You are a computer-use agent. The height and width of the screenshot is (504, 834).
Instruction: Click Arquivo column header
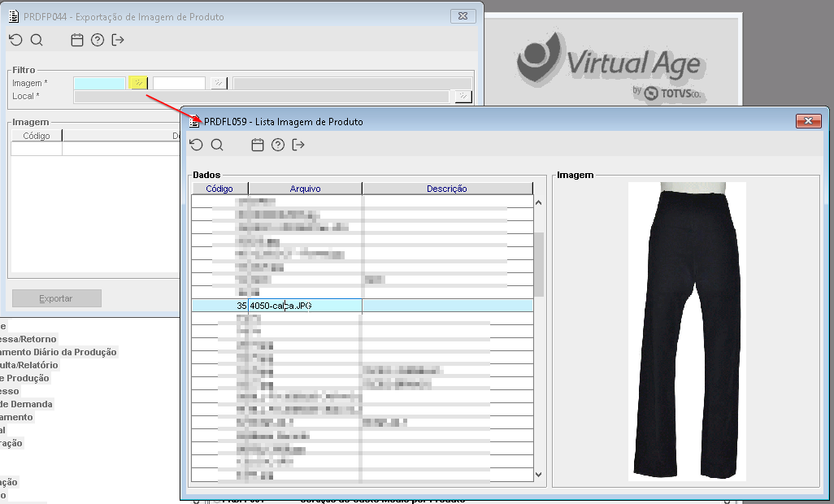tap(306, 189)
